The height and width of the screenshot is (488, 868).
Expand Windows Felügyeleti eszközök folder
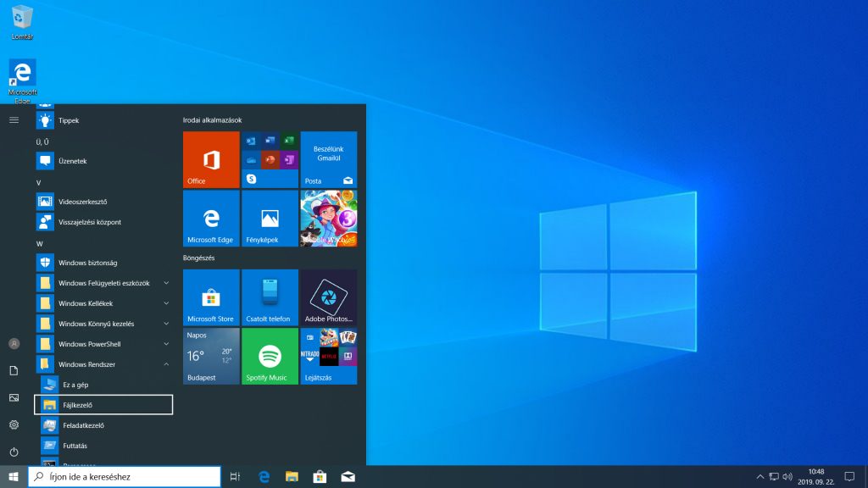point(103,283)
